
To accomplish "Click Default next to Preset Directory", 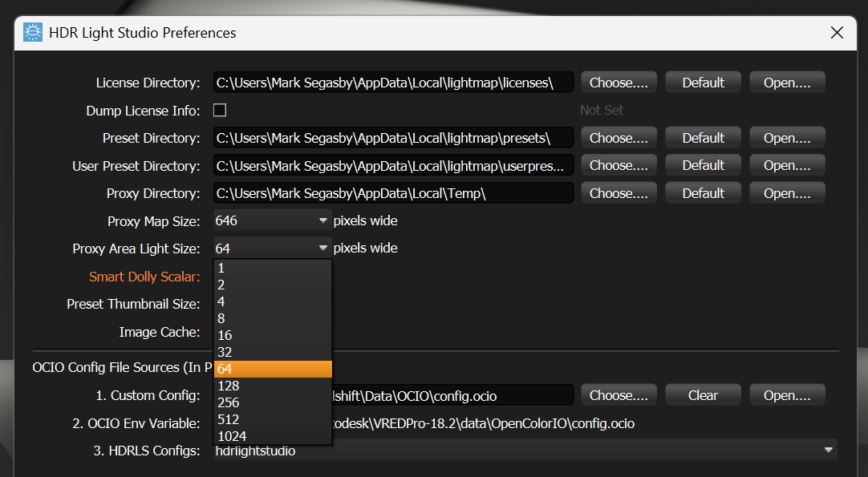I will pos(703,137).
